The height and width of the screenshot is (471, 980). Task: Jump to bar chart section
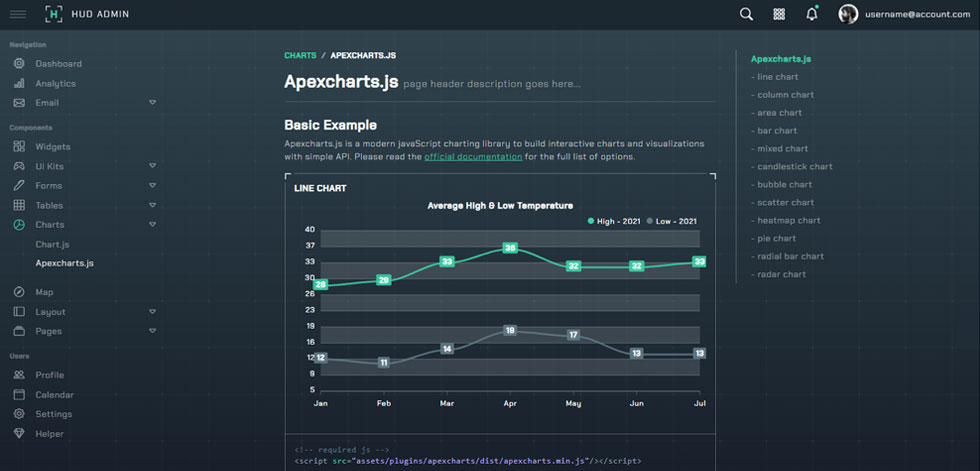click(x=774, y=131)
